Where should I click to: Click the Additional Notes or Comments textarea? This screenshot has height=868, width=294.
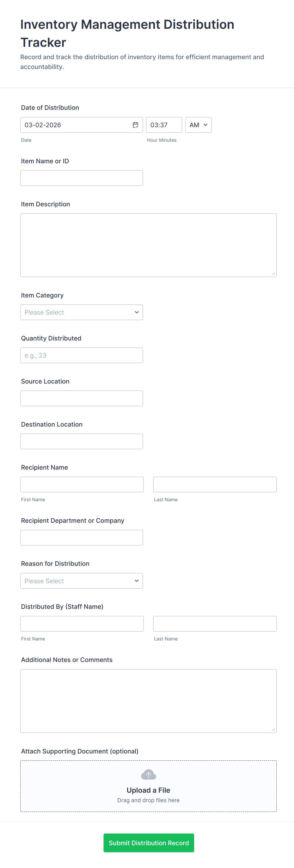point(148,701)
